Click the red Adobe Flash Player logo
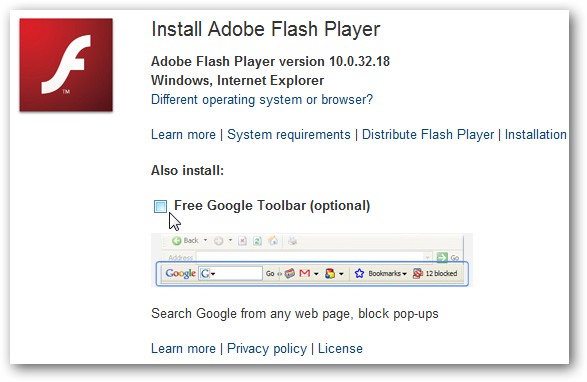587x382 pixels. tap(66, 65)
